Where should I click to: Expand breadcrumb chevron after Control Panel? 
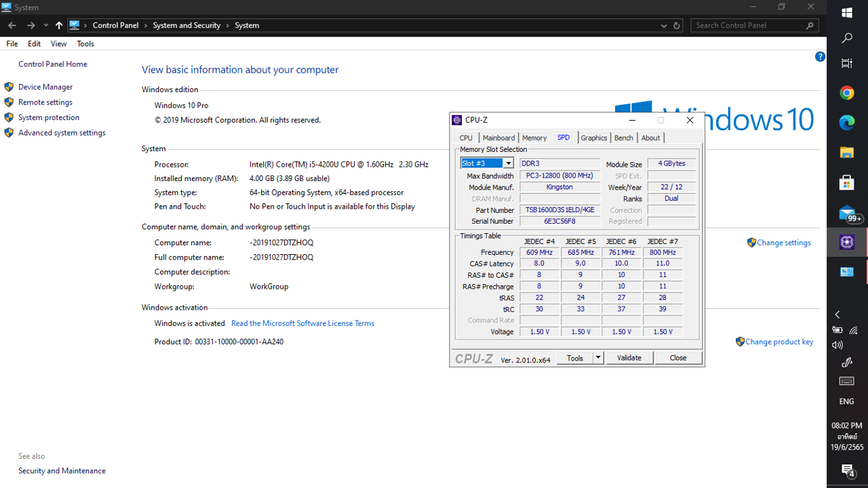pyautogui.click(x=146, y=25)
